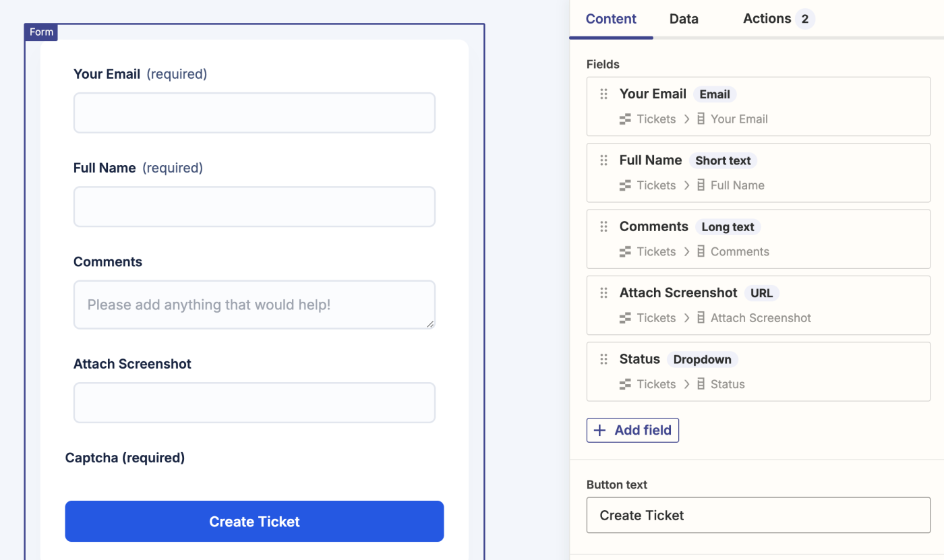Click the Your Email input box in form
The width and height of the screenshot is (944, 560).
coord(254,113)
